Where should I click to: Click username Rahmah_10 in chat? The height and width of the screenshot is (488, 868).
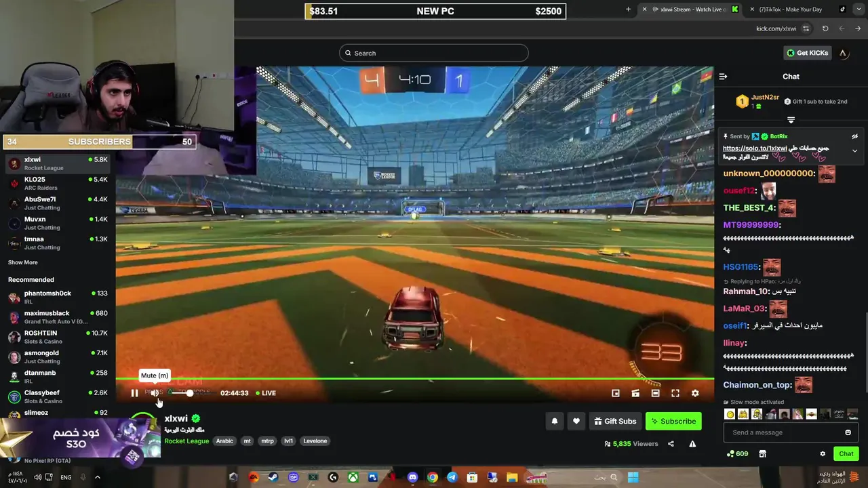[747, 291]
